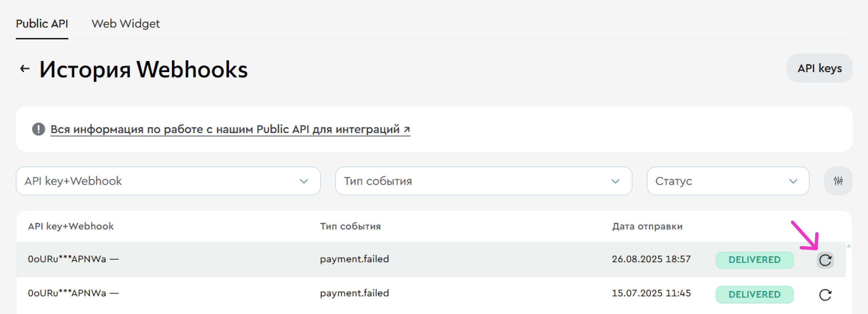
Task: Click the Дата отправки column header
Action: tap(647, 226)
